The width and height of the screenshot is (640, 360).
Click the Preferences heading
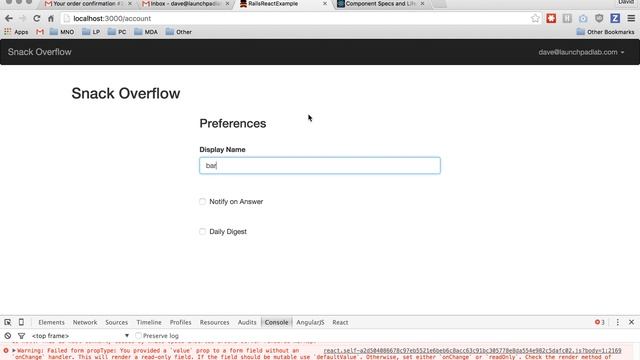click(x=233, y=124)
